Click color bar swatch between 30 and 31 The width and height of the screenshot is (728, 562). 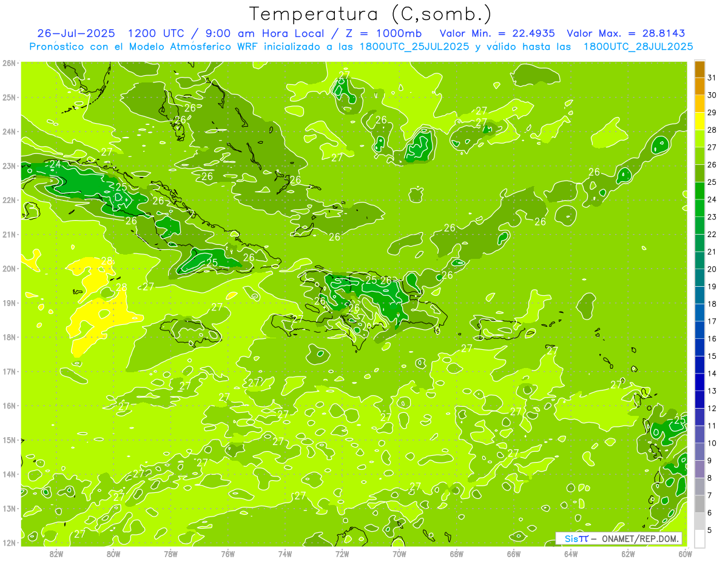[x=699, y=87]
